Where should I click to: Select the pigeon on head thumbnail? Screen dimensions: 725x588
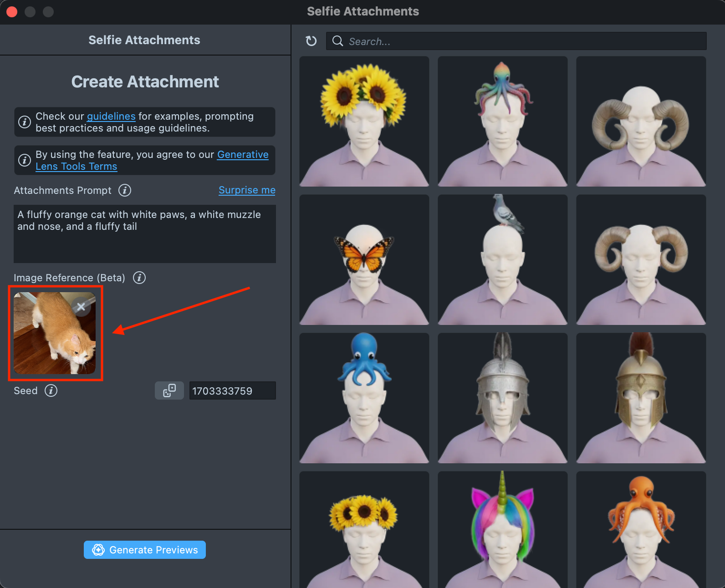(x=502, y=260)
